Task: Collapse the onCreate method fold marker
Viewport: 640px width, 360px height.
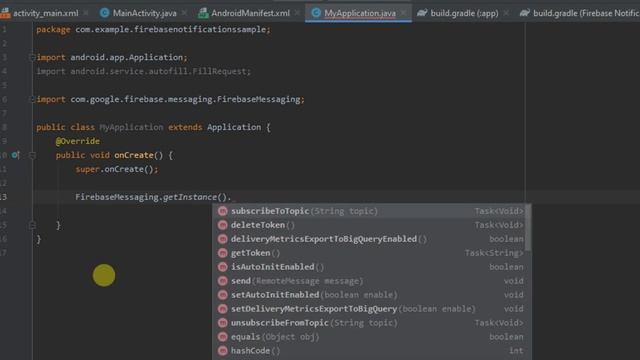Action: pyautogui.click(x=32, y=155)
